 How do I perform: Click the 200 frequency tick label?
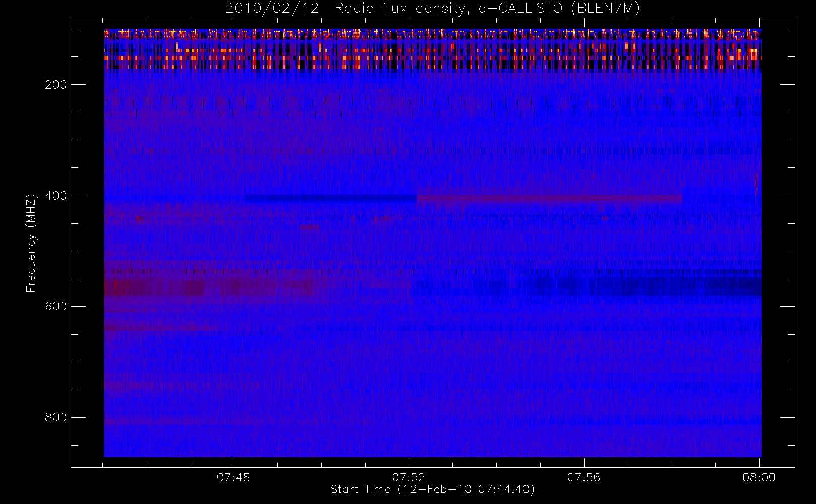point(56,84)
